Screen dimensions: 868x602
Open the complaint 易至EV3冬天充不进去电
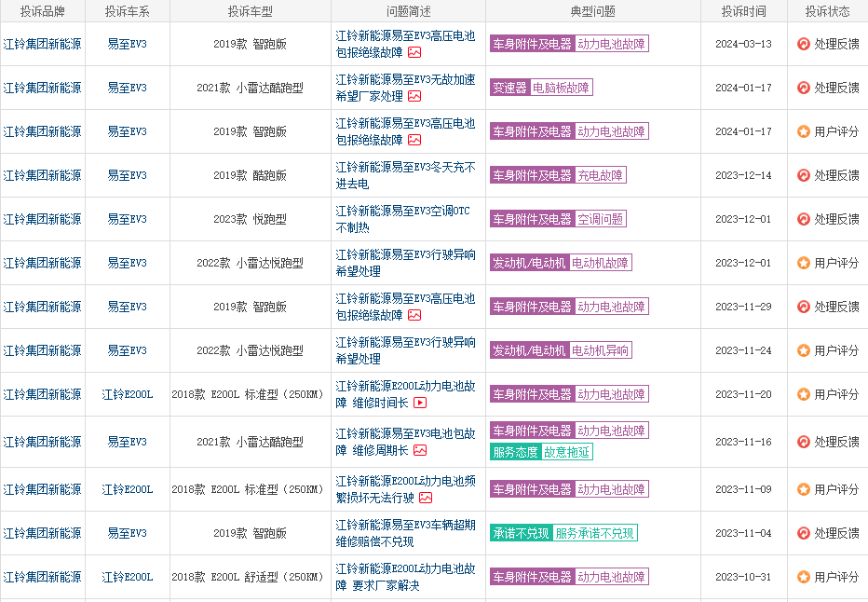(405, 175)
